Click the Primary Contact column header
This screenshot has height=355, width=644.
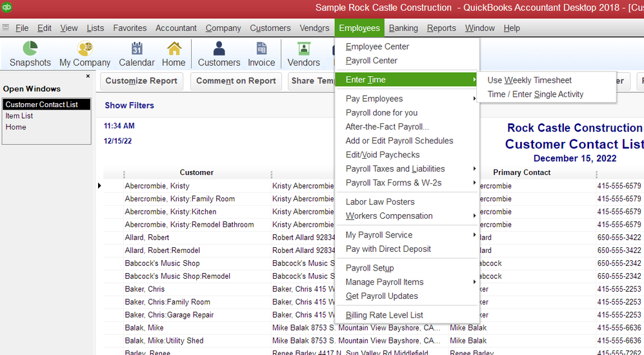[x=521, y=172]
